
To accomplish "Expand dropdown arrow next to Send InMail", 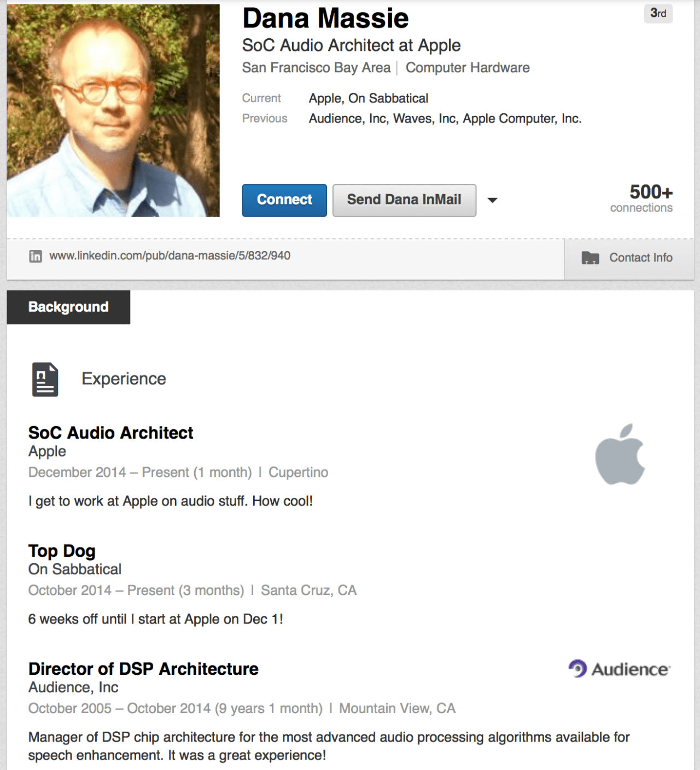I will point(492,200).
